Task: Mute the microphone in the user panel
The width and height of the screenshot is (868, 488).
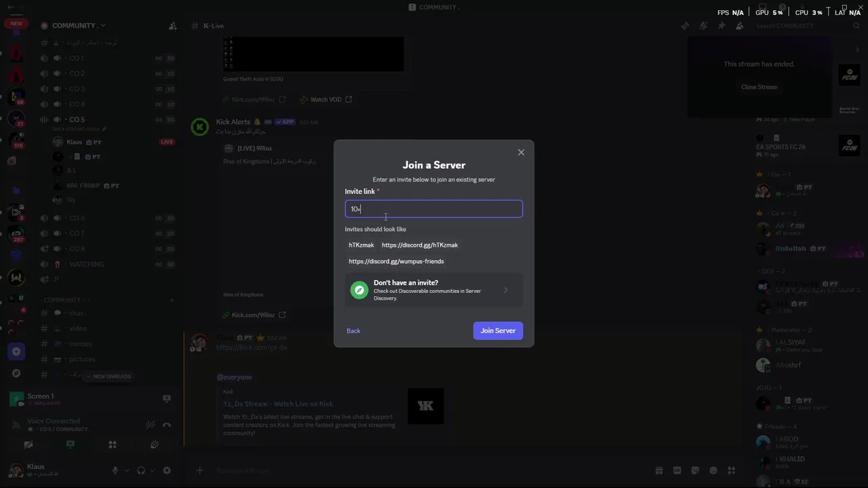Action: 115,470
